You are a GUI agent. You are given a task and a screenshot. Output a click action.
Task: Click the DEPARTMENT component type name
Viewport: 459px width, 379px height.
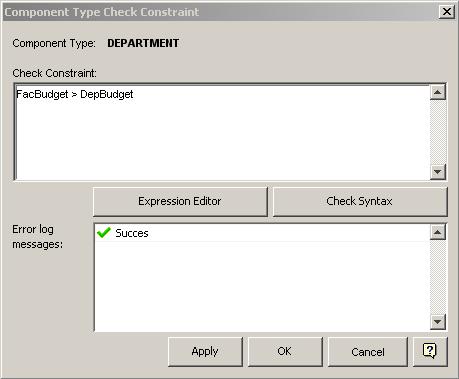click(x=143, y=43)
